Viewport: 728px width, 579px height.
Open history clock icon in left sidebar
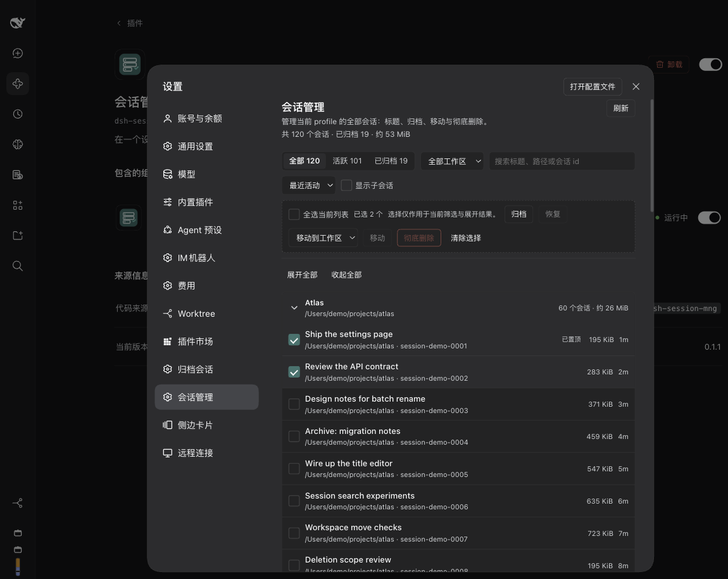pos(18,114)
